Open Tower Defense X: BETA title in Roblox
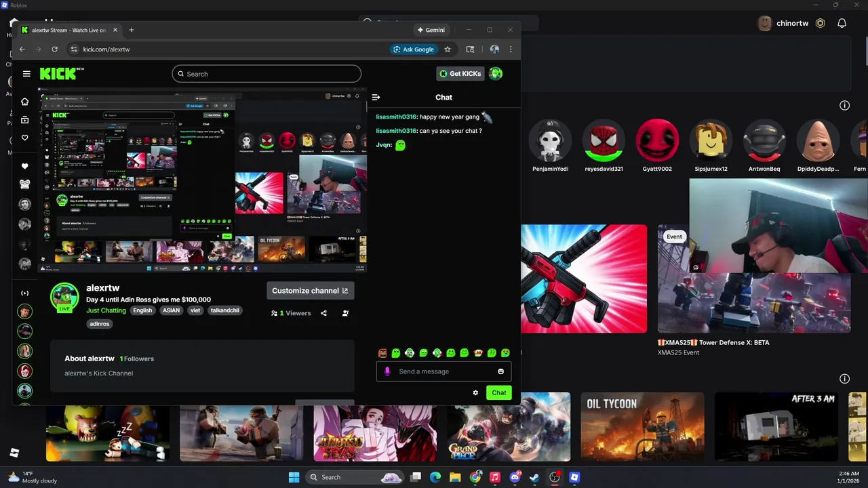Viewport: 868px width, 488px height. [x=713, y=342]
